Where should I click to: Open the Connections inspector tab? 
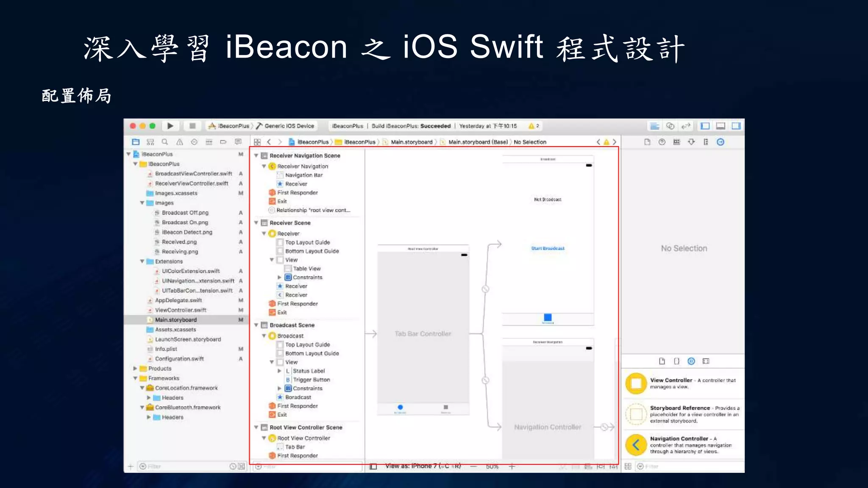click(x=721, y=142)
